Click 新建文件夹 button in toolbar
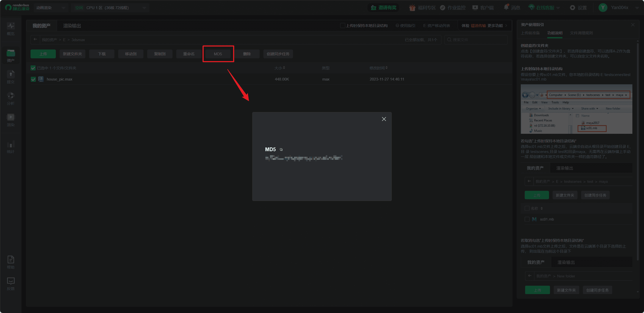This screenshot has height=313, width=644. coord(72,54)
